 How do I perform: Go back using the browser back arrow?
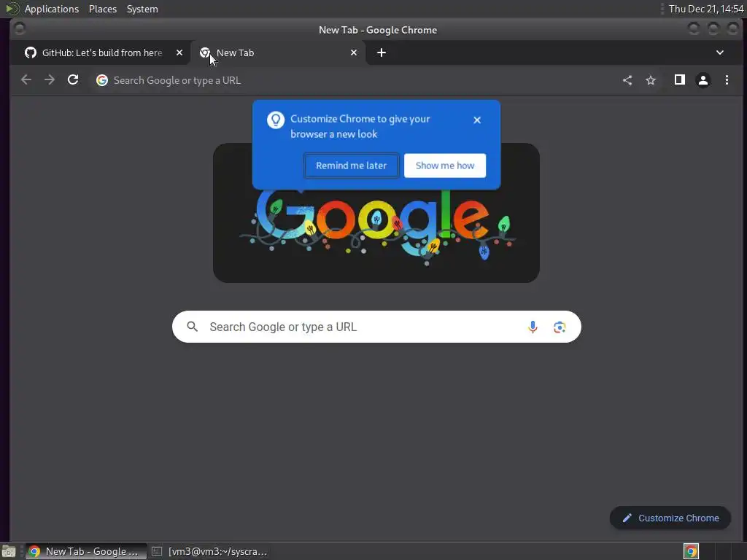pos(26,80)
